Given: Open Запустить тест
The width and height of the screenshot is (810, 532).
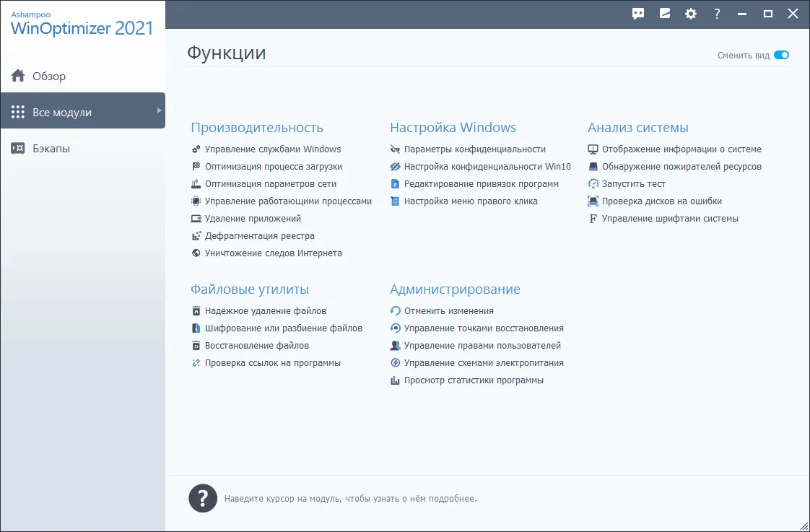Looking at the screenshot, I should pyautogui.click(x=633, y=184).
